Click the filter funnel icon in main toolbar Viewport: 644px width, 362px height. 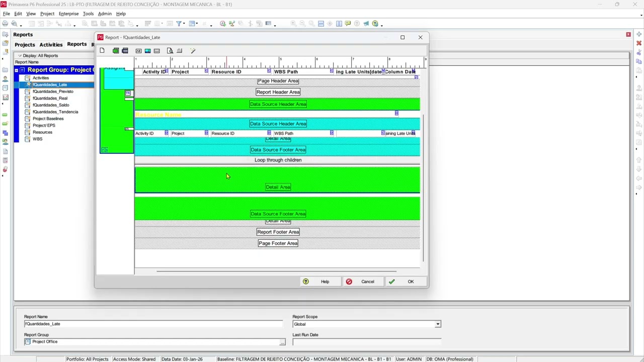click(179, 24)
